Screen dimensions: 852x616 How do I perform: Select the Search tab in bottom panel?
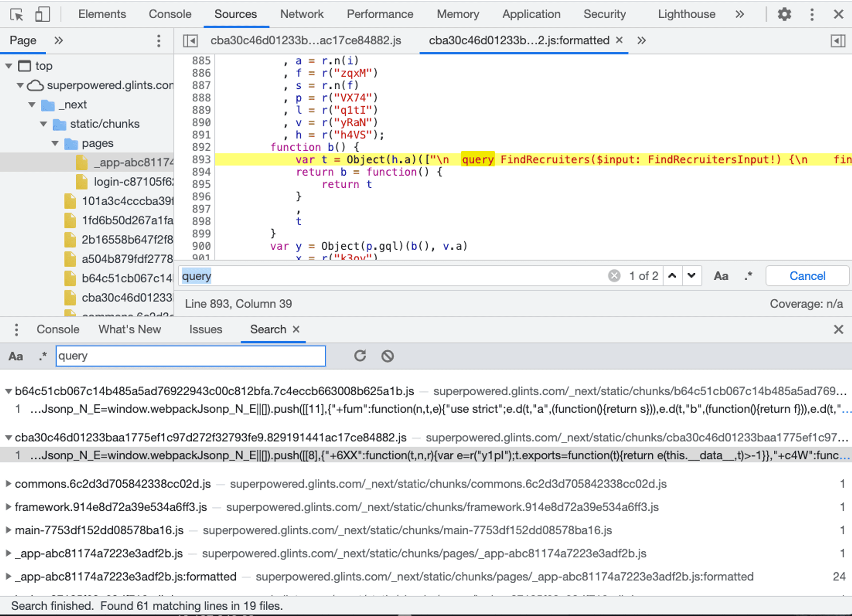click(x=267, y=329)
